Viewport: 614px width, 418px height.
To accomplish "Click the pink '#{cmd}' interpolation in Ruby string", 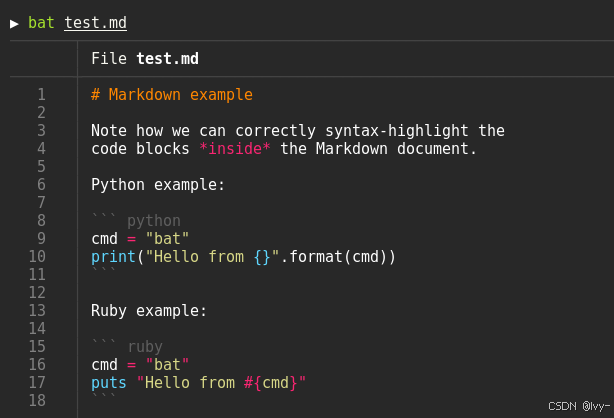I will [271, 383].
